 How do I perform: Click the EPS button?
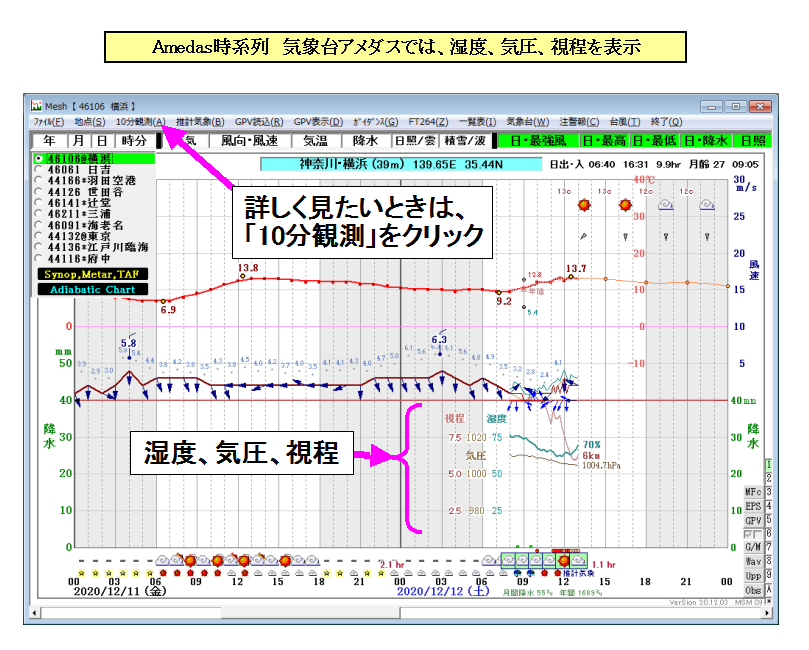click(x=753, y=506)
